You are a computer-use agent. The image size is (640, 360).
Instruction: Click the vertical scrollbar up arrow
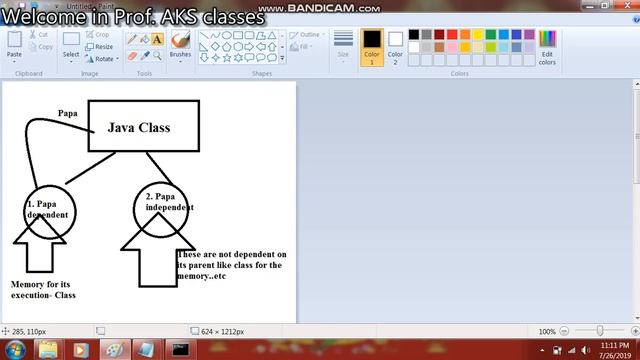click(x=636, y=84)
